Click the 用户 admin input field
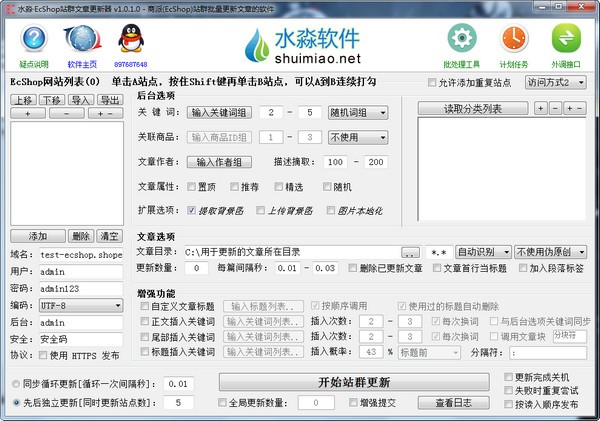 (x=81, y=272)
